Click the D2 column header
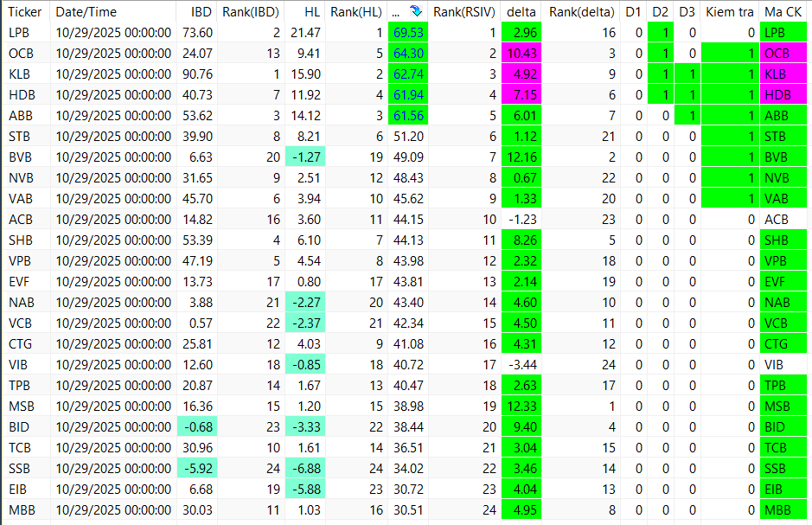This screenshot has width=812, height=525. pos(660,11)
